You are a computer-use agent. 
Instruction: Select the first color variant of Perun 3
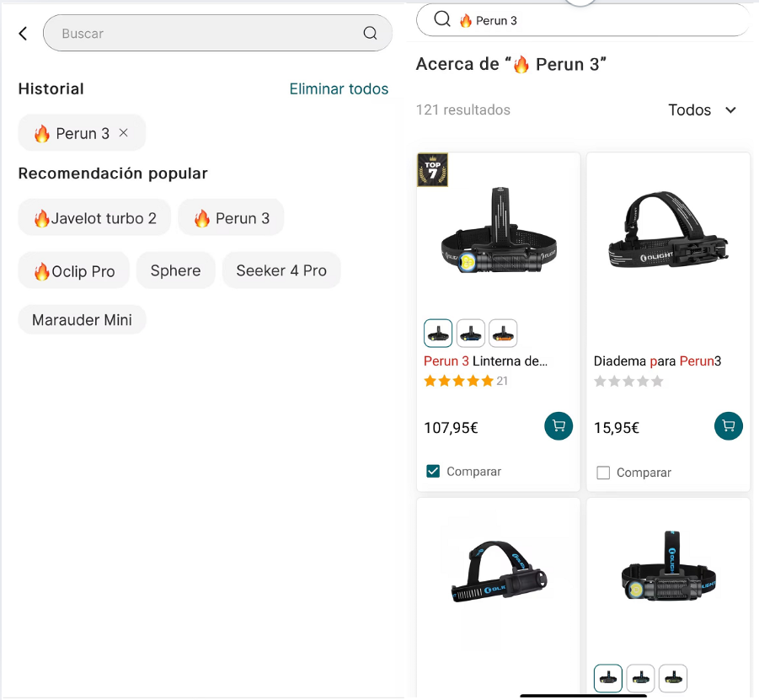click(x=438, y=334)
